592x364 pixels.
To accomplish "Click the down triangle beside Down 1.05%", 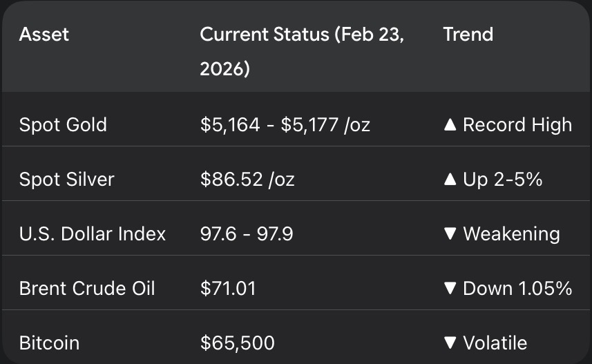I will pyautogui.click(x=450, y=289).
